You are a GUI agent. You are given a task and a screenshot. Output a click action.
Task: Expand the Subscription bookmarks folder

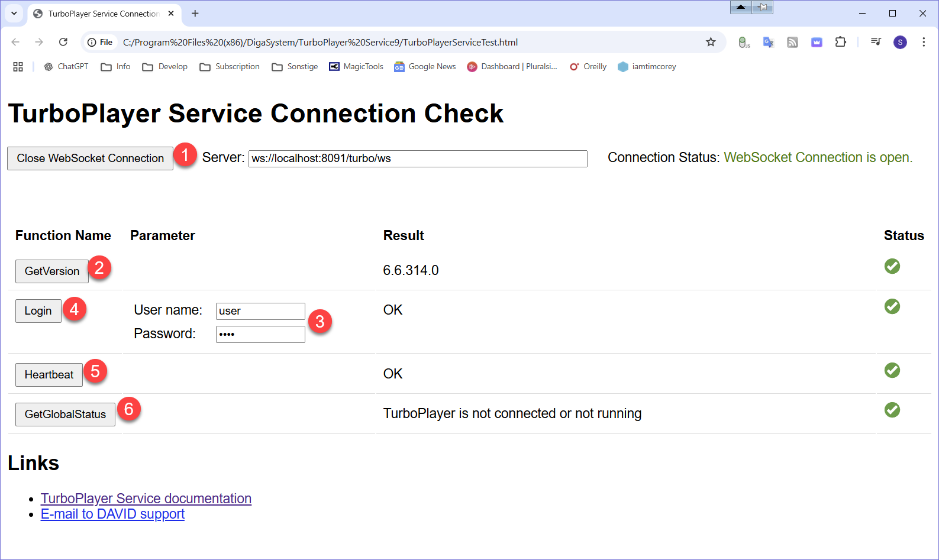(230, 67)
